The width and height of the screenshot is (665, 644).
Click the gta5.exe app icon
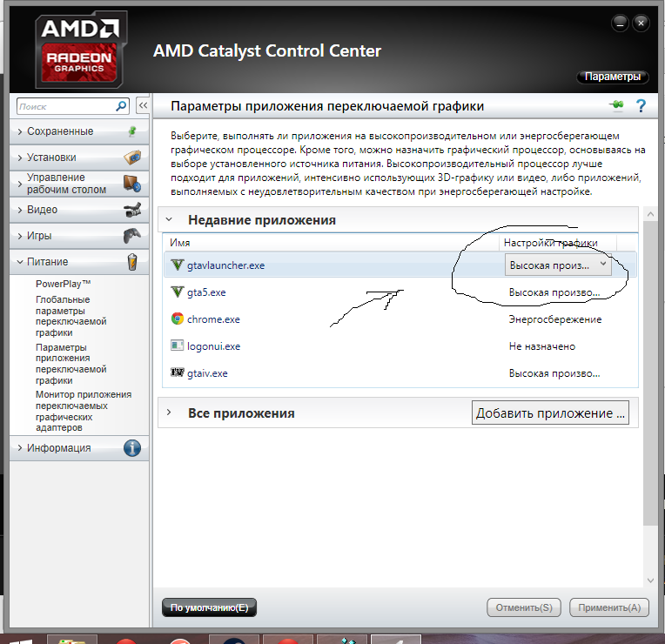[x=178, y=292]
